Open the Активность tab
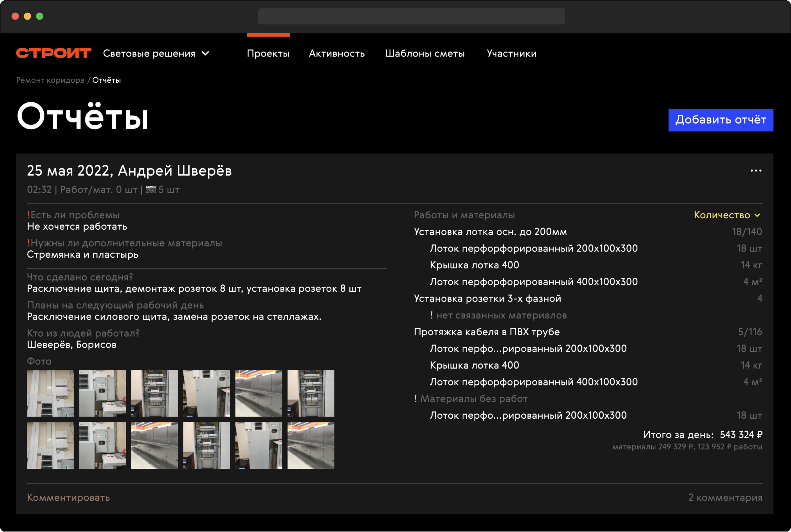The width and height of the screenshot is (791, 532). 336,53
